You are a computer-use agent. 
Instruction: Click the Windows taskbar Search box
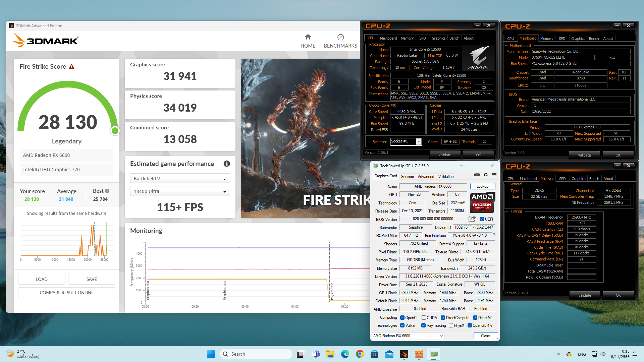point(256,354)
